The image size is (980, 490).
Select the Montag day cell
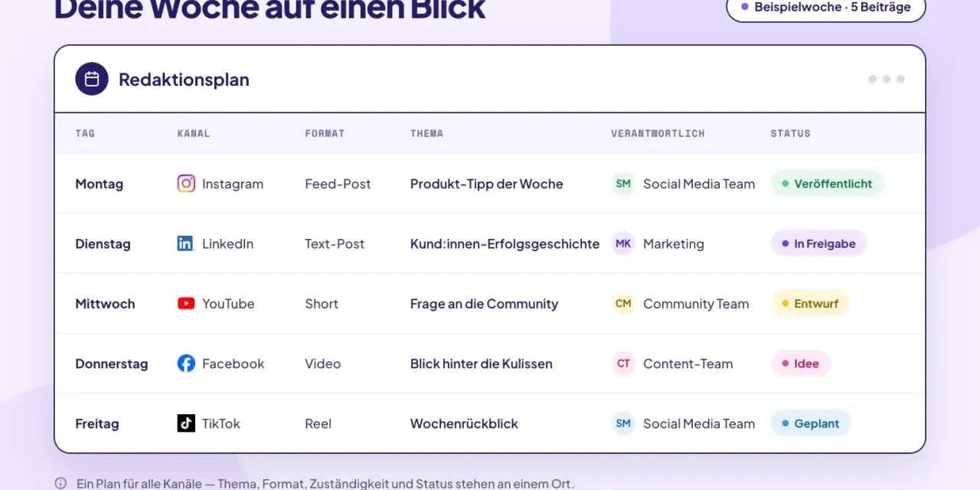[x=99, y=184]
